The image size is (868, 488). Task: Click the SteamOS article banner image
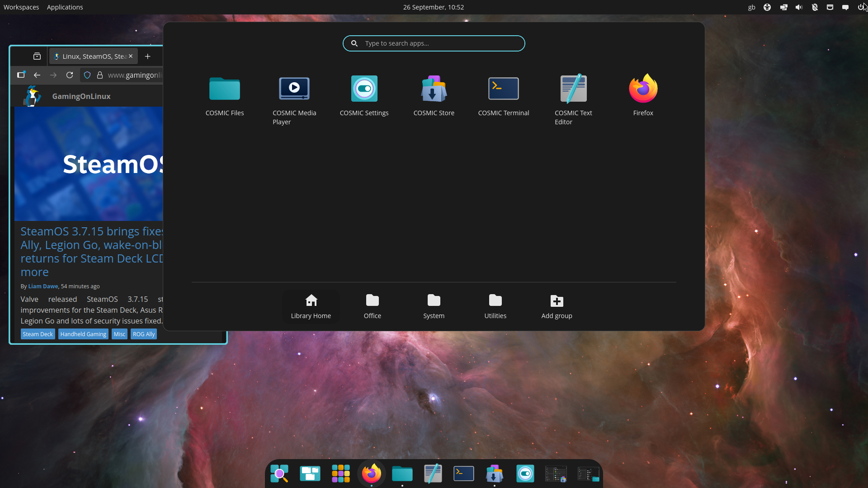click(x=89, y=164)
